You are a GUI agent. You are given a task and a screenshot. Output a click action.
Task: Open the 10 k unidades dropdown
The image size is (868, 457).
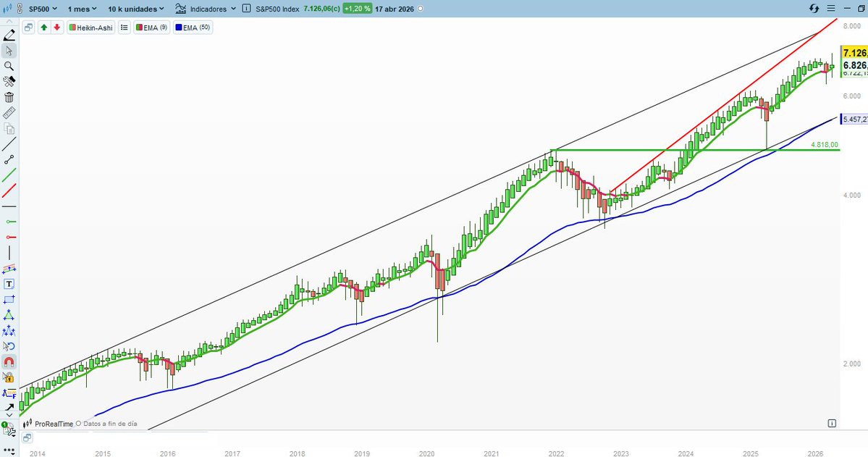[x=135, y=9]
